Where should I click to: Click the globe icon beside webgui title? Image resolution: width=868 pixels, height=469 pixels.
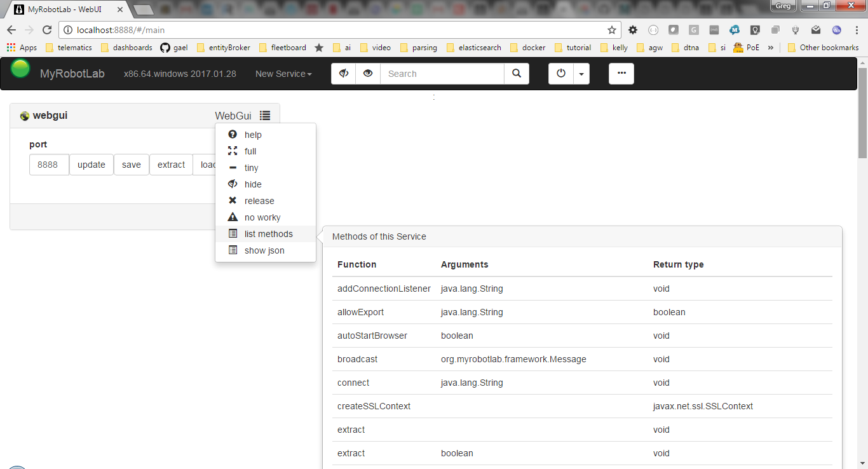point(25,116)
